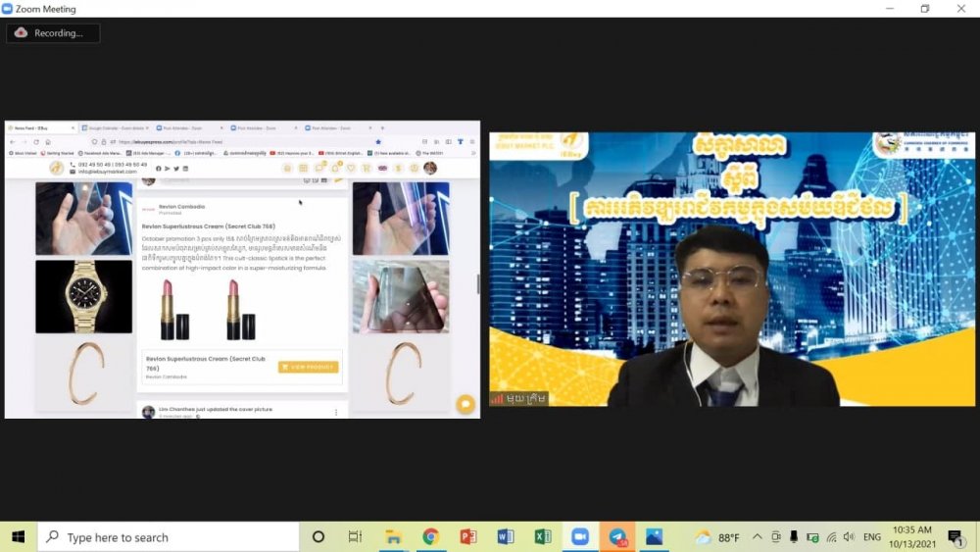The width and height of the screenshot is (980, 552).
Task: Click the View Product button
Action: click(308, 367)
